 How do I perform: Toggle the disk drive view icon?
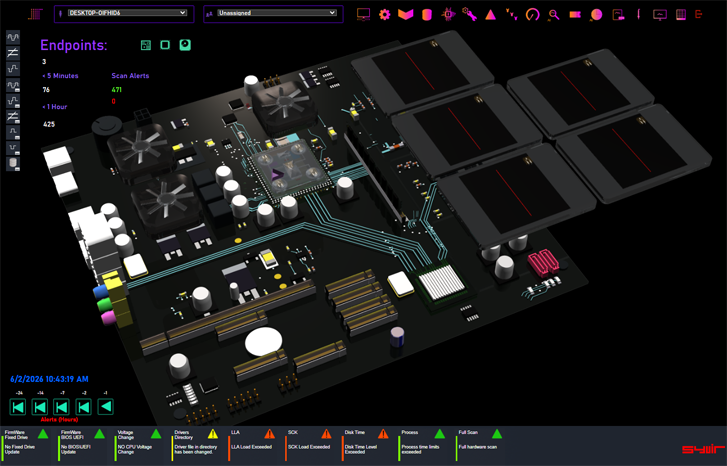(185, 45)
